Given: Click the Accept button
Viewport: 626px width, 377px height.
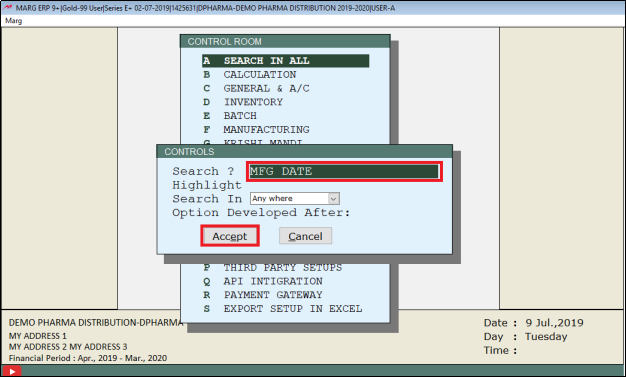Looking at the screenshot, I should coord(230,236).
